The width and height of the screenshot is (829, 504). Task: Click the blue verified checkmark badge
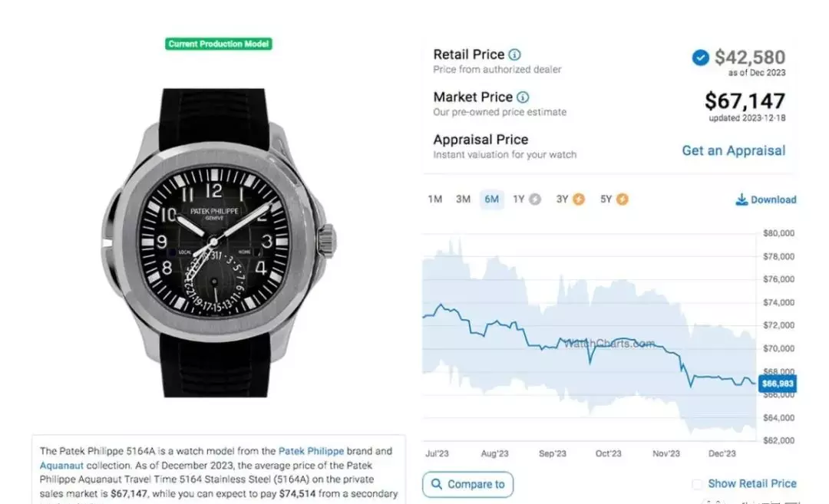click(x=701, y=57)
